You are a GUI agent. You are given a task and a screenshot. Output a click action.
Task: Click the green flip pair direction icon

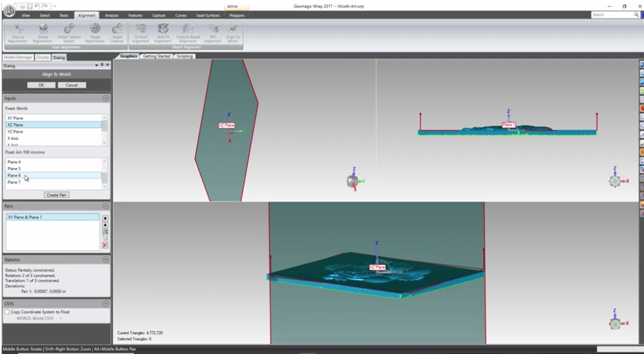(105, 232)
